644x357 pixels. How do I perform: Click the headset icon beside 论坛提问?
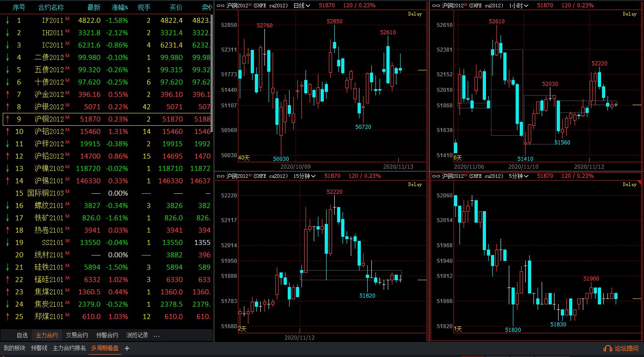[607, 348]
